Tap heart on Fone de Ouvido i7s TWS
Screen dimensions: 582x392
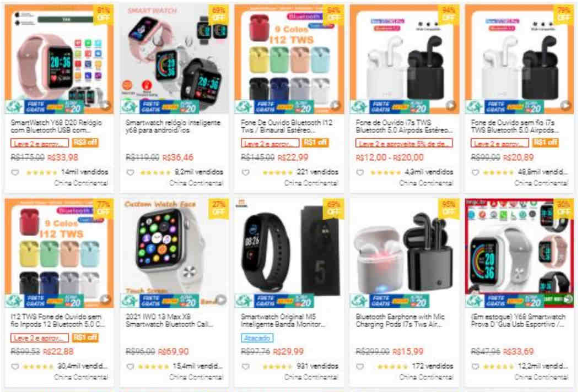360,172
